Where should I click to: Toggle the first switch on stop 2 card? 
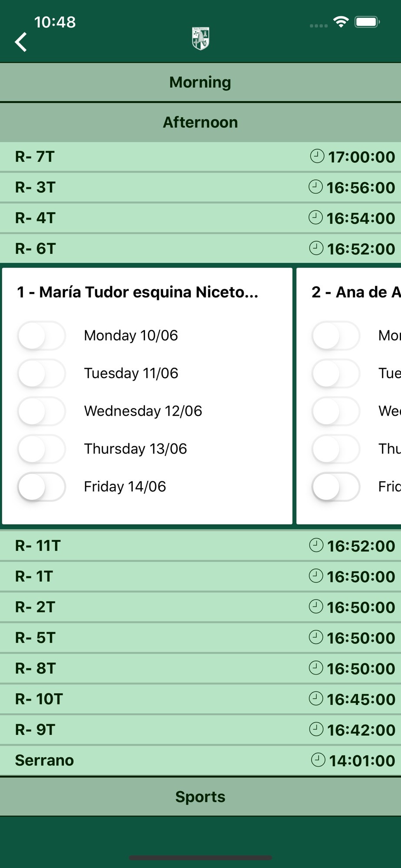pyautogui.click(x=336, y=335)
